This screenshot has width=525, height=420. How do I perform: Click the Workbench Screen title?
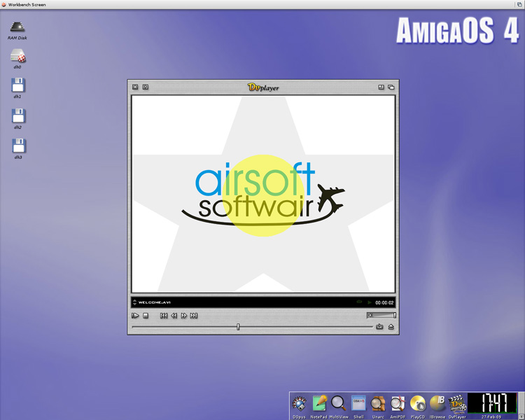(27, 5)
